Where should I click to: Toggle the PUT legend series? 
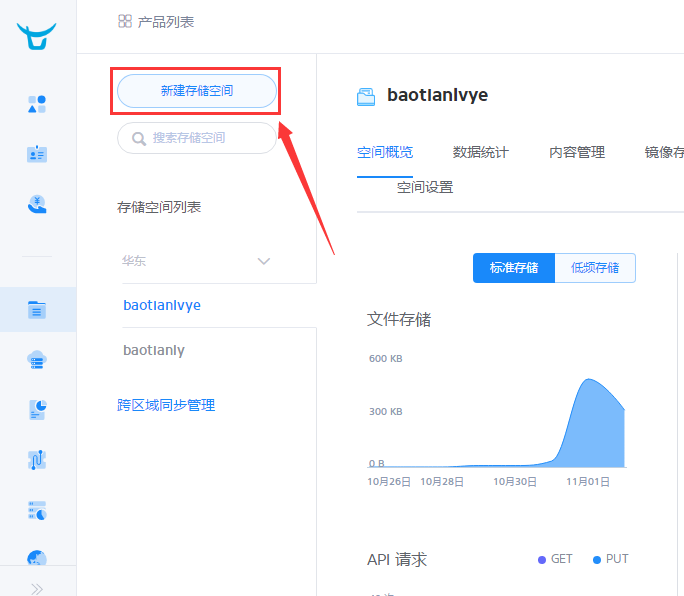coord(611,559)
